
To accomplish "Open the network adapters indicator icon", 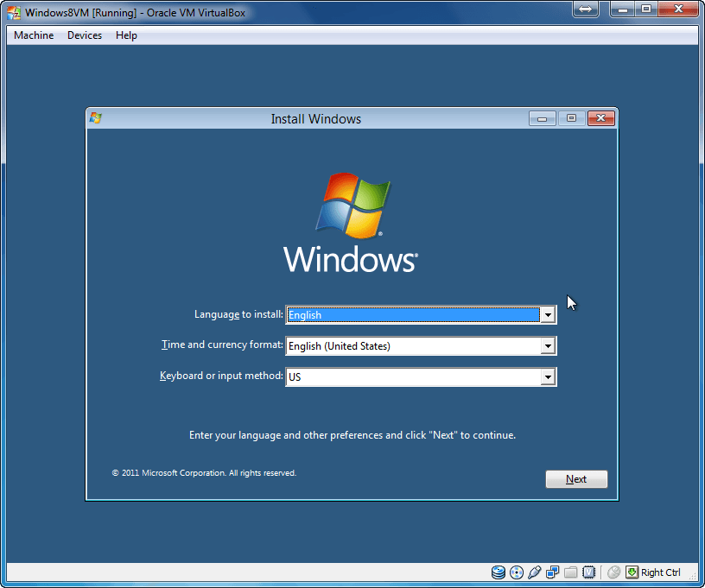I will pyautogui.click(x=553, y=572).
